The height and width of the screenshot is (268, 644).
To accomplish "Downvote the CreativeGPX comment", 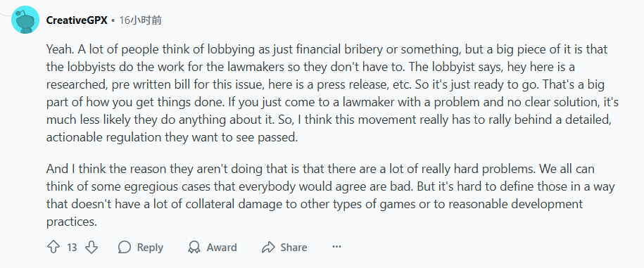I will [x=91, y=247].
